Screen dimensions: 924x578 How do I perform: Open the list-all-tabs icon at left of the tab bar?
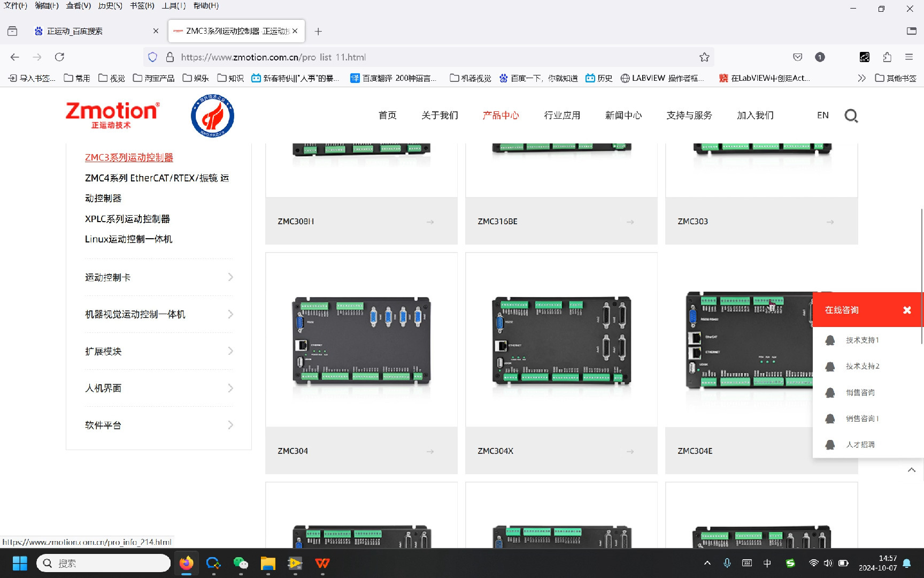12,31
